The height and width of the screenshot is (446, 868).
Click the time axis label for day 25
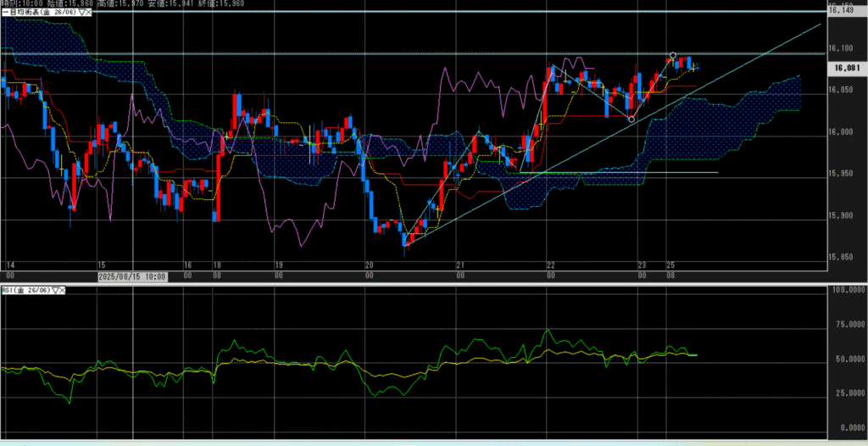(x=670, y=264)
